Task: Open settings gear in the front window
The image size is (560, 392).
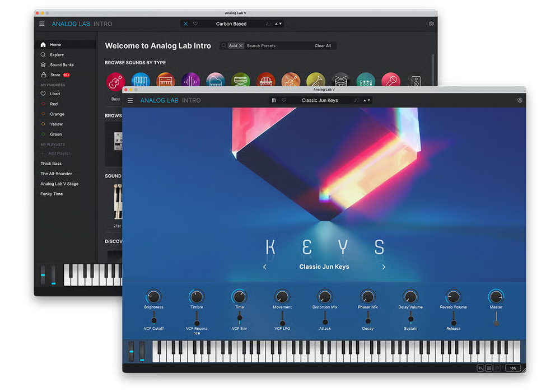Action: pos(520,100)
